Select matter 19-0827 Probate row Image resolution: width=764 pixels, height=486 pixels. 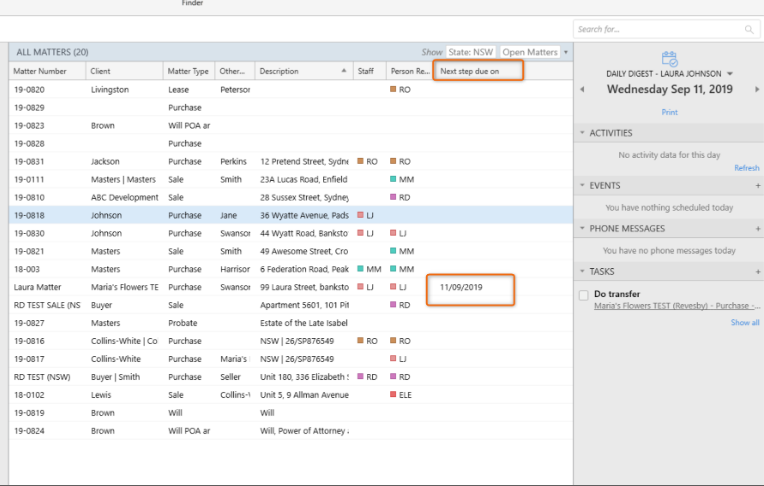coord(290,323)
